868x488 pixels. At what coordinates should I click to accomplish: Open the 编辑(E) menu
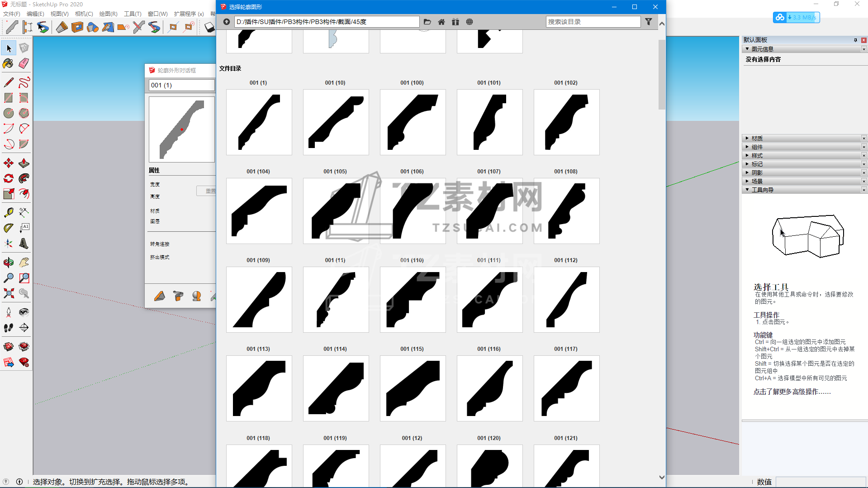35,14
